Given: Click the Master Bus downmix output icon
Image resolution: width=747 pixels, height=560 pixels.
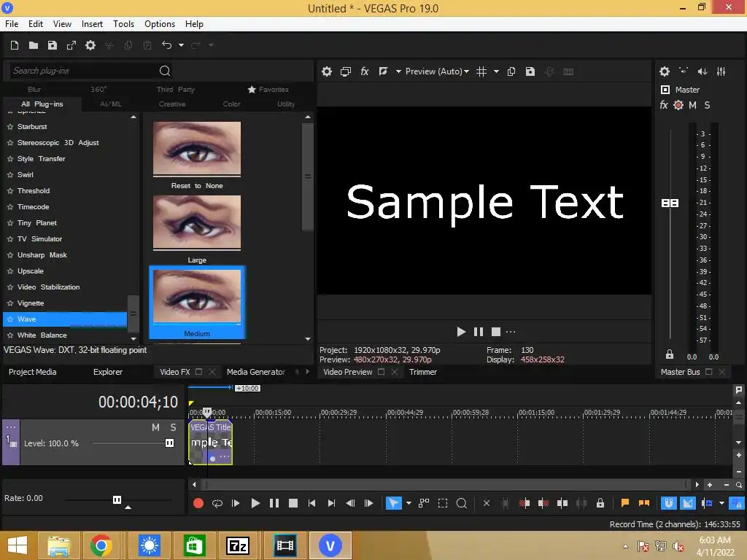Looking at the screenshot, I should [x=684, y=71].
